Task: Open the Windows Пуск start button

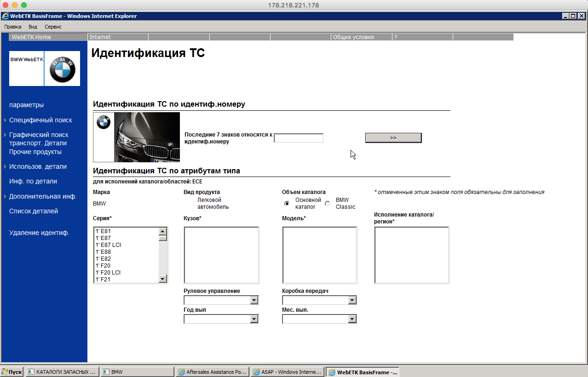Action: 12,372
